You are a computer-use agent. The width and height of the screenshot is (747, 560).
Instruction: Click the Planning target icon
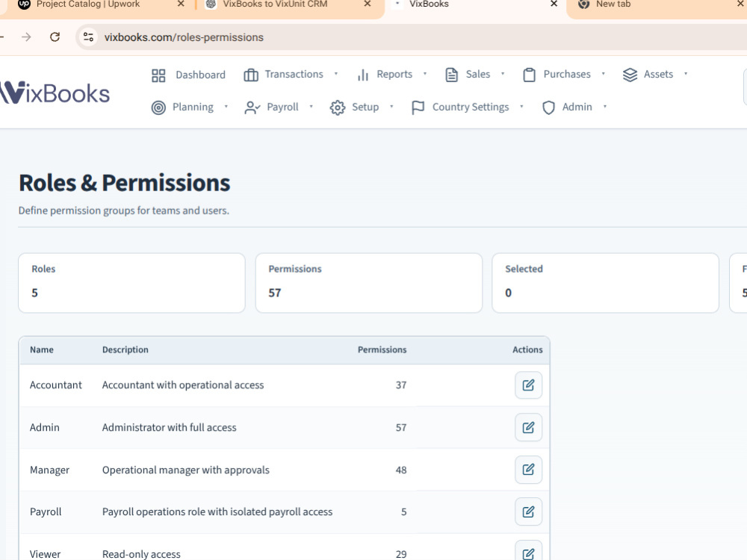(158, 108)
